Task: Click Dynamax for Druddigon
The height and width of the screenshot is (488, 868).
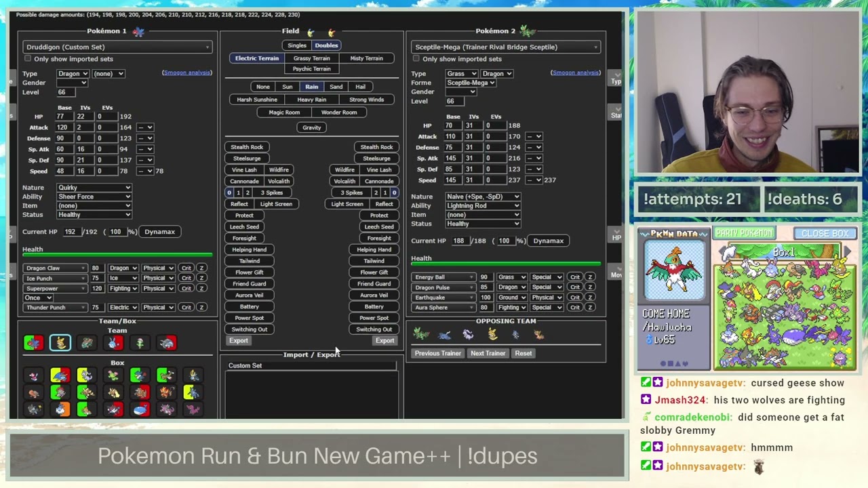Action: [159, 232]
